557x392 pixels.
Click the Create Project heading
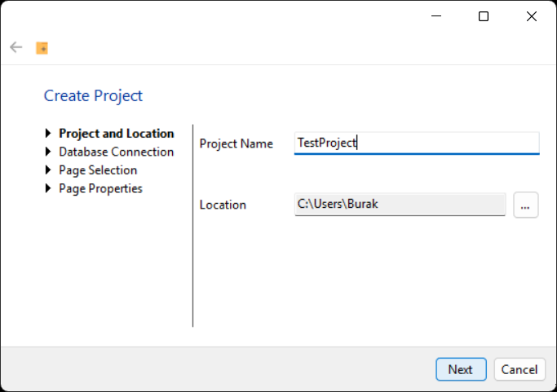(x=93, y=96)
